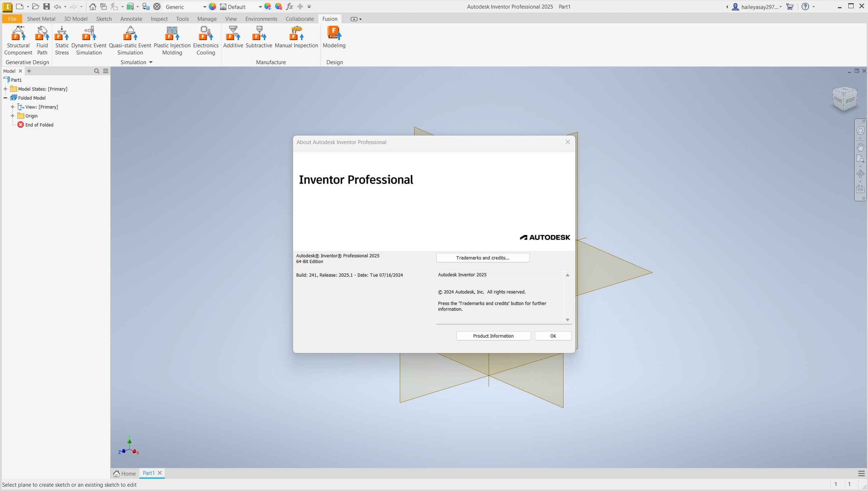868x491 pixels.
Task: Click the Product Information button
Action: pos(493,336)
